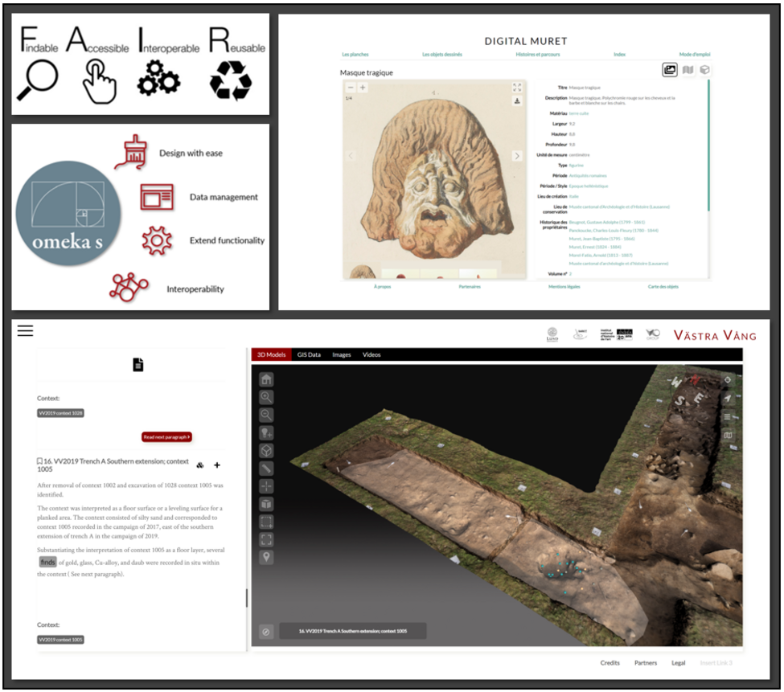Select the dashed rectangle selection tool
This screenshot has width=784, height=692.
tap(266, 522)
